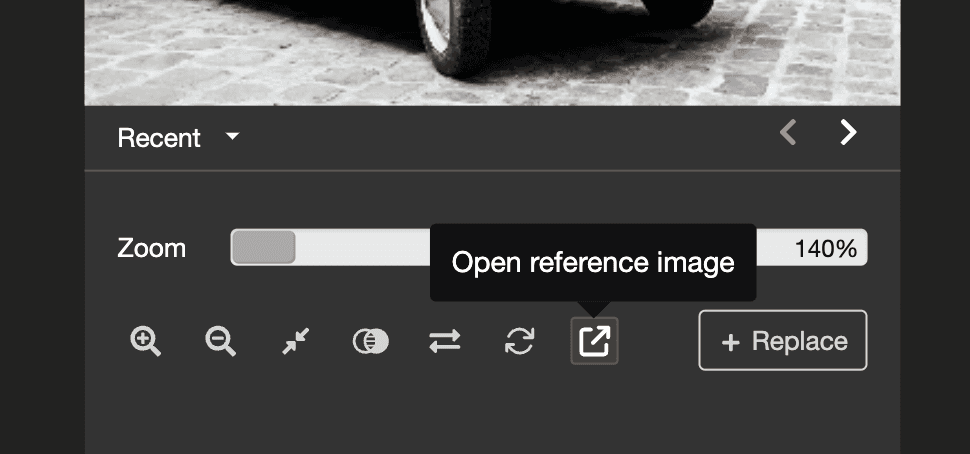This screenshot has height=454, width=970.
Task: Click the Zoom slider track right of handle
Action: click(360, 247)
